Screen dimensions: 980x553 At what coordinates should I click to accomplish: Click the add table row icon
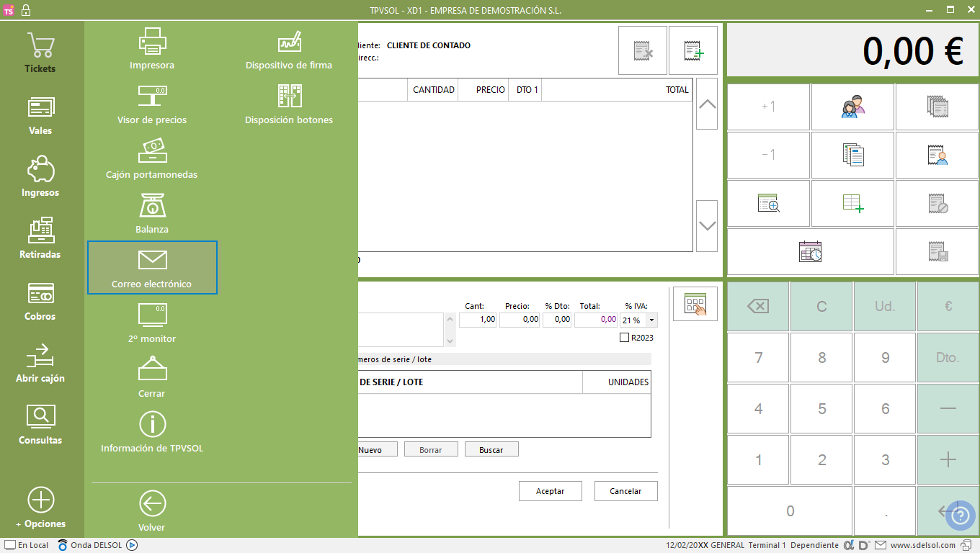853,203
